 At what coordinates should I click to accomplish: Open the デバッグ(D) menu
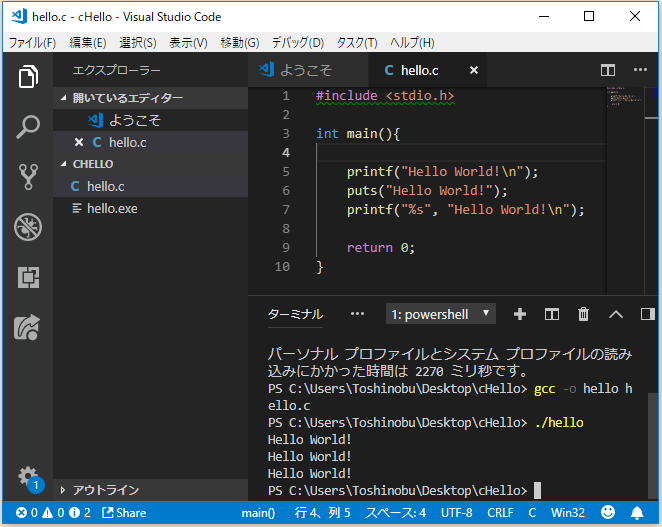point(298,43)
